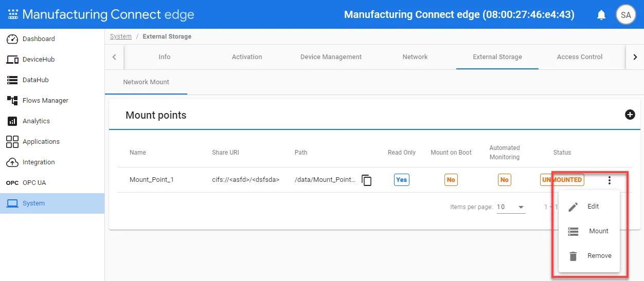This screenshot has height=281, width=644.
Task: Click the Mount_Point_1 name cell
Action: pos(152,180)
